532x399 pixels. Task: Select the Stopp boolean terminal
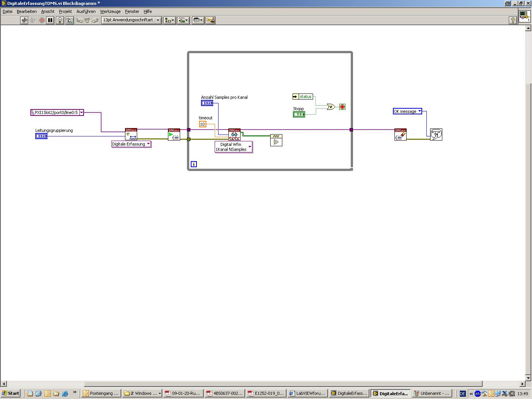click(299, 114)
